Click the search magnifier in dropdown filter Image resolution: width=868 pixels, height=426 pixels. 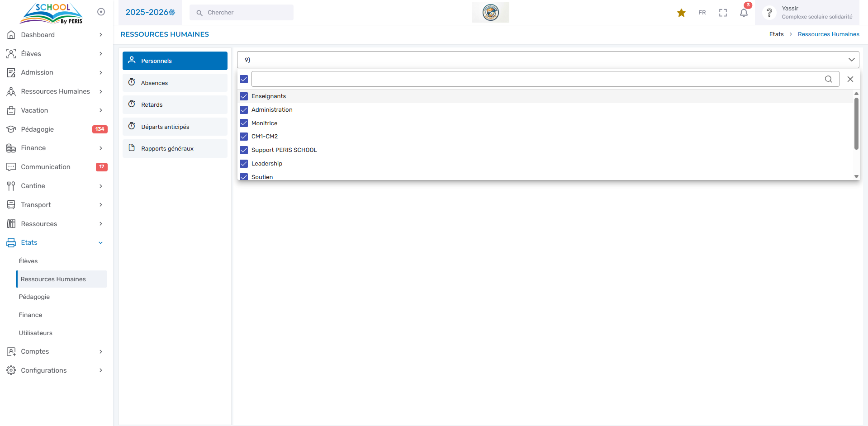tap(828, 79)
